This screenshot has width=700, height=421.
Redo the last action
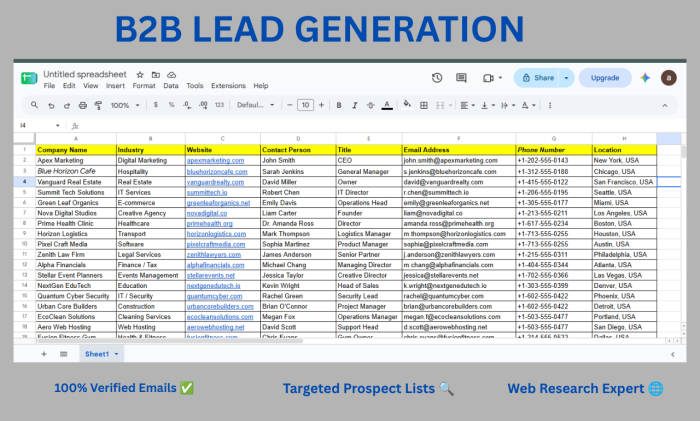[67, 105]
